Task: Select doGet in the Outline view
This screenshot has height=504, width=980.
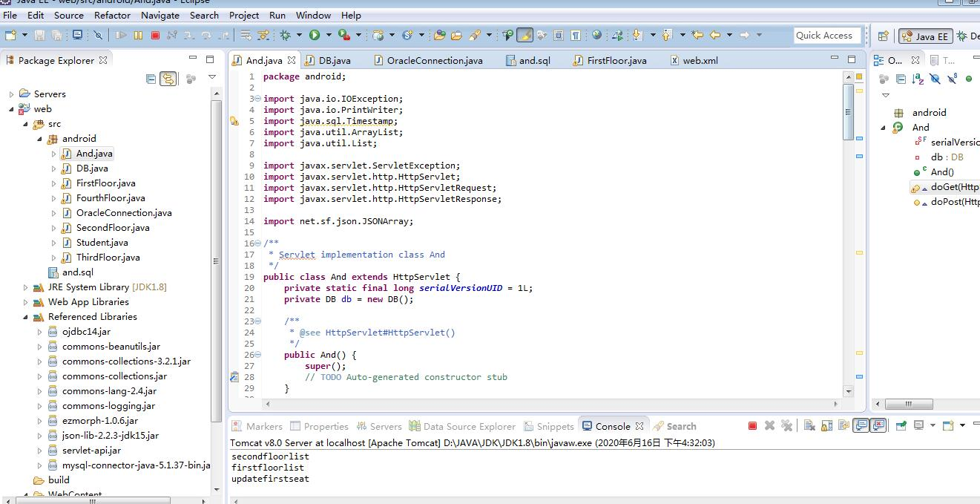Action: [950, 187]
